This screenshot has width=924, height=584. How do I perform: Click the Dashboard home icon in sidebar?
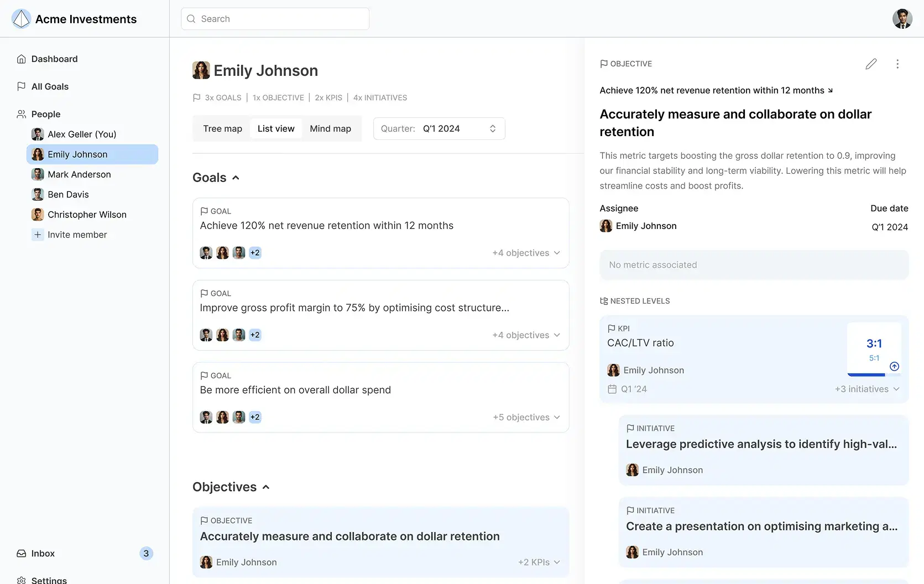[22, 59]
